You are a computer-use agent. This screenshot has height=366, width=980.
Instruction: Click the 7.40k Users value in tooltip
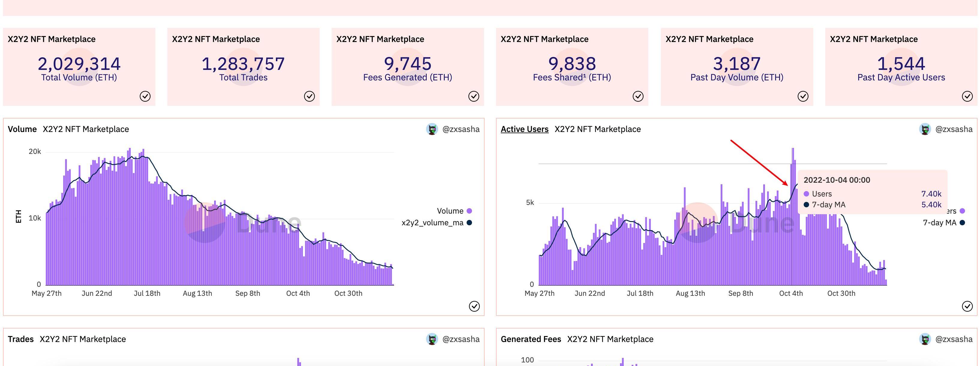click(931, 194)
